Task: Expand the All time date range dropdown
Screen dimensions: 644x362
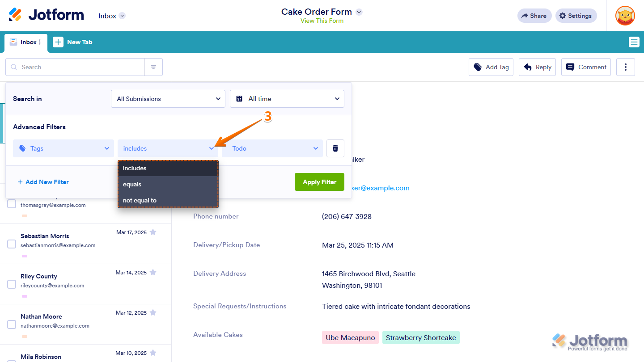Action: [x=287, y=99]
